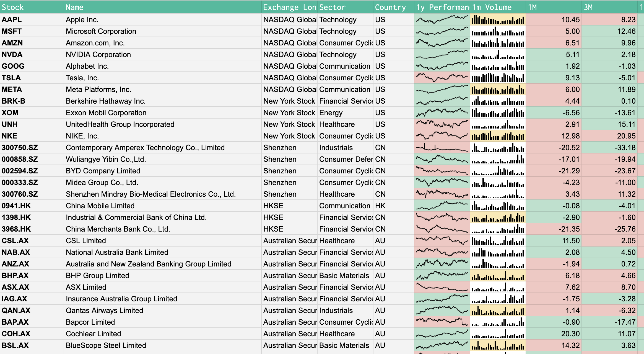Click the 3M column header
Viewport: 644px width, 354px height.
(x=609, y=7)
